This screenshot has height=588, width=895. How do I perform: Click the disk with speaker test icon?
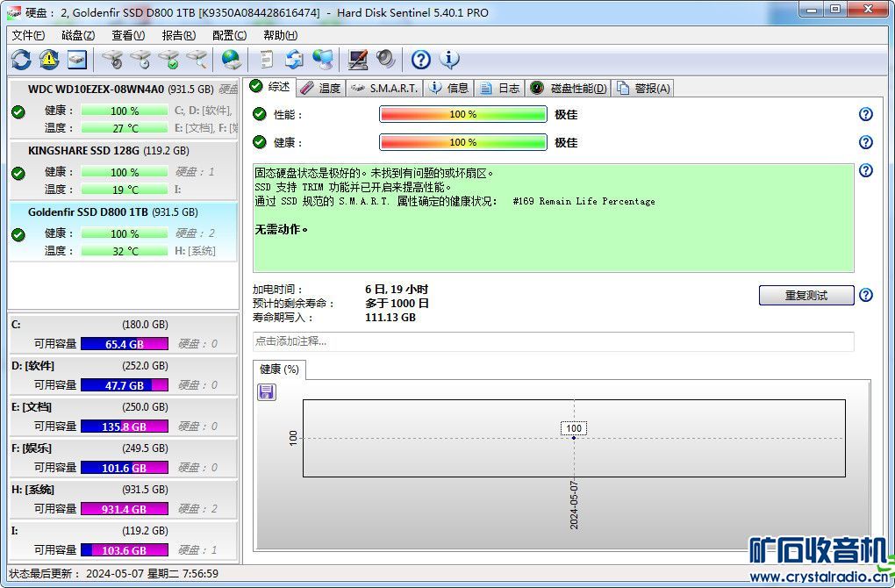pos(112,60)
